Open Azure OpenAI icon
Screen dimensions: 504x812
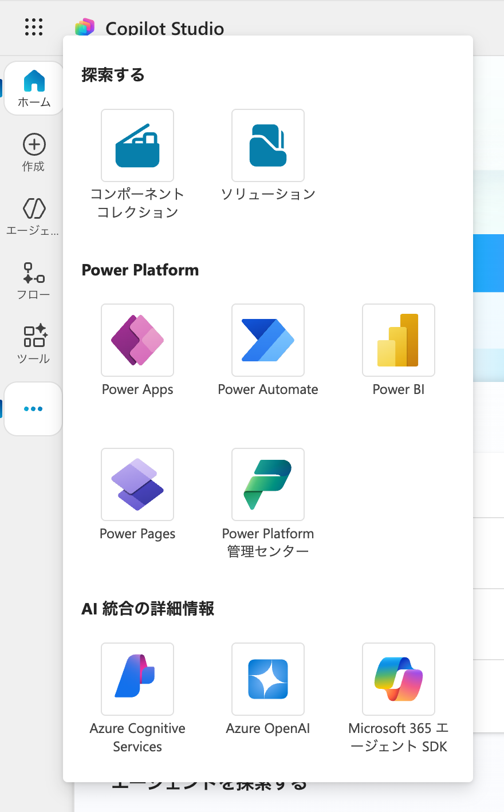pos(268,679)
